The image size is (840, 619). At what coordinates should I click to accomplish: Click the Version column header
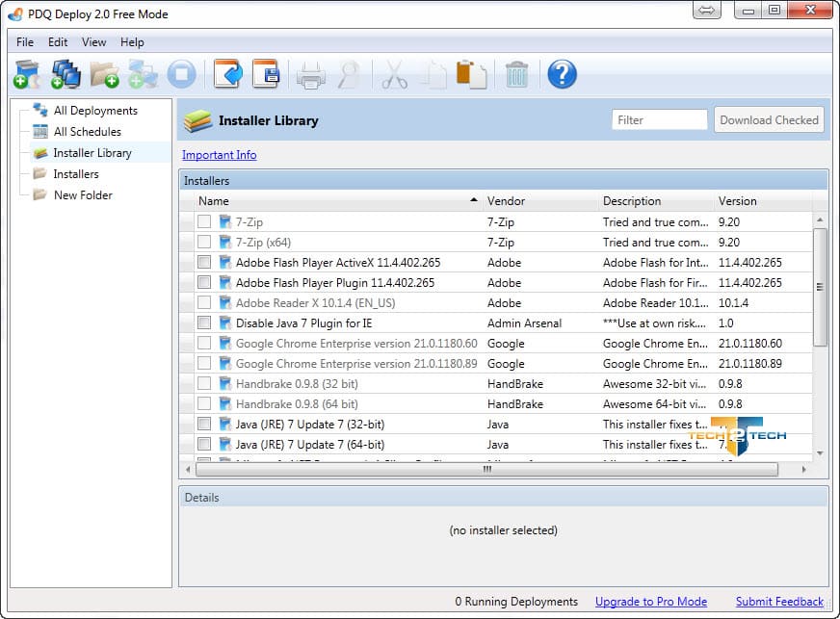[737, 201]
